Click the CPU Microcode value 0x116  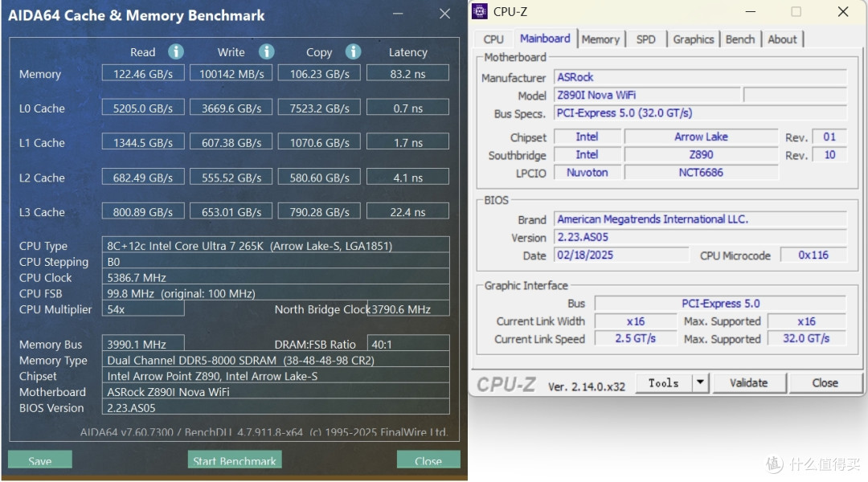click(813, 255)
